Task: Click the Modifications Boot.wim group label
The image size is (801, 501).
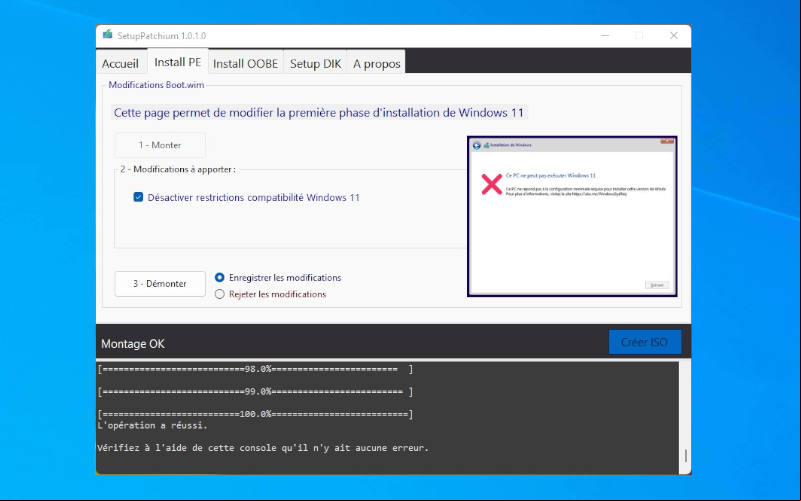Action: coord(156,85)
